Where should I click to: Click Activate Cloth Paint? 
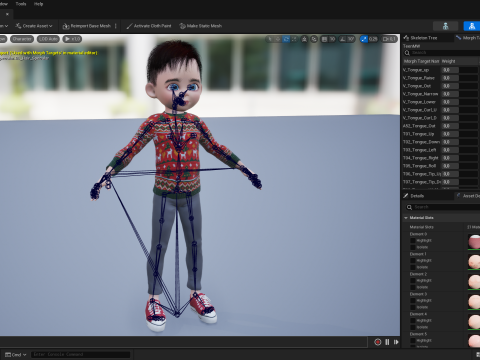pos(149,26)
